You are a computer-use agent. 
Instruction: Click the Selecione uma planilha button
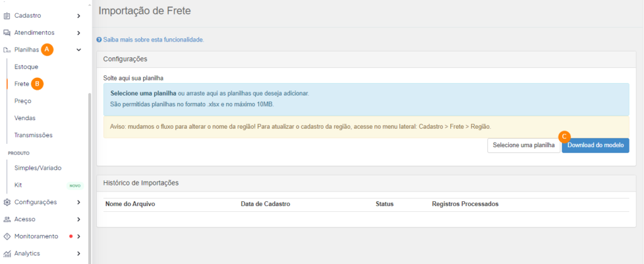point(523,145)
